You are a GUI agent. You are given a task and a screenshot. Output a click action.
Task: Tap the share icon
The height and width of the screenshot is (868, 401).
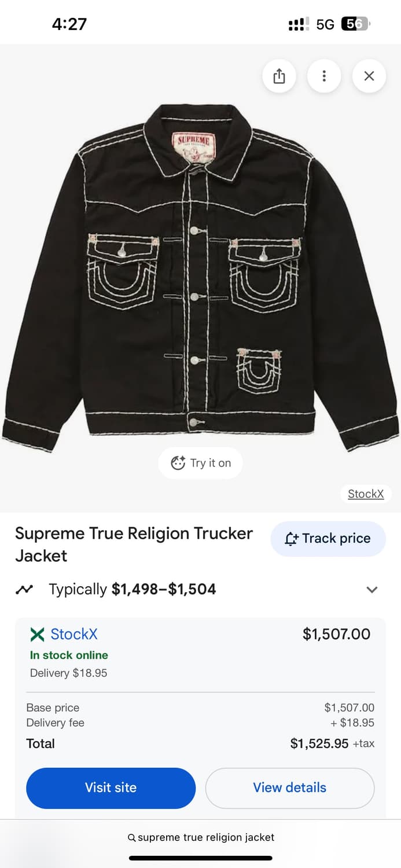point(279,76)
